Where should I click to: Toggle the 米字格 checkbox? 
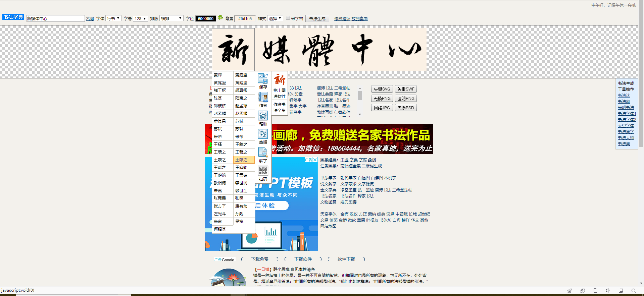(x=288, y=18)
